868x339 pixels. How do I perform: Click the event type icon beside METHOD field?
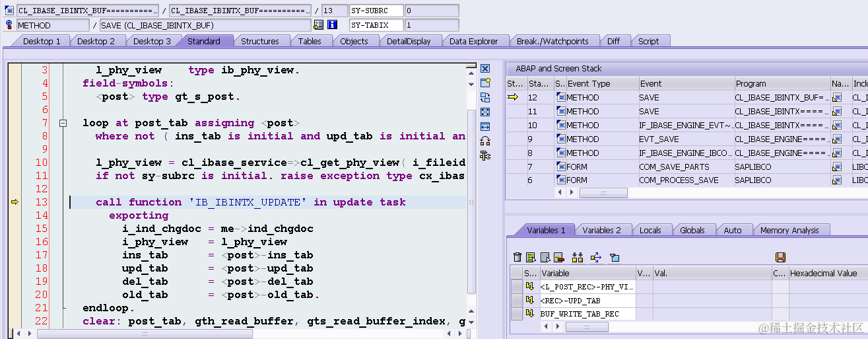(x=9, y=25)
